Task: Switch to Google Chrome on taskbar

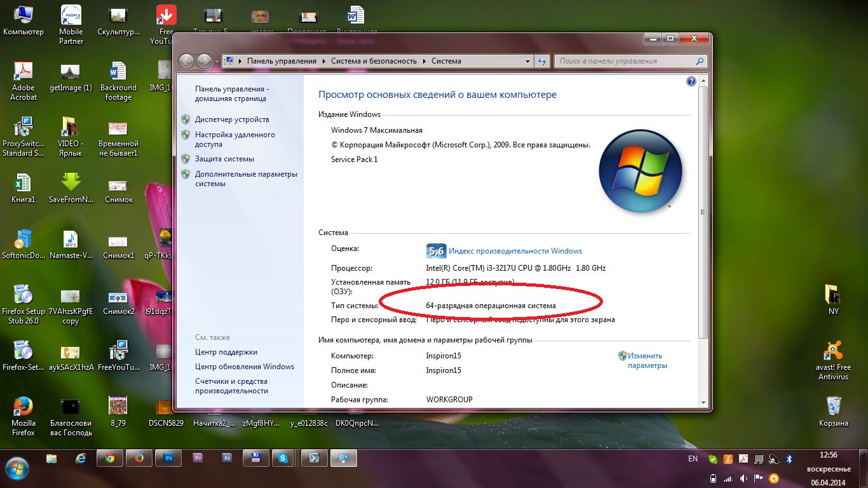Action: click(x=110, y=457)
